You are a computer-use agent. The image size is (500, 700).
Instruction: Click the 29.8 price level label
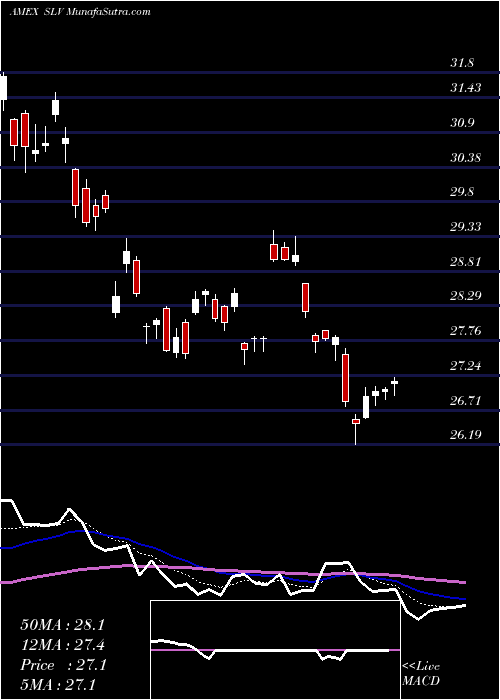[x=462, y=192]
